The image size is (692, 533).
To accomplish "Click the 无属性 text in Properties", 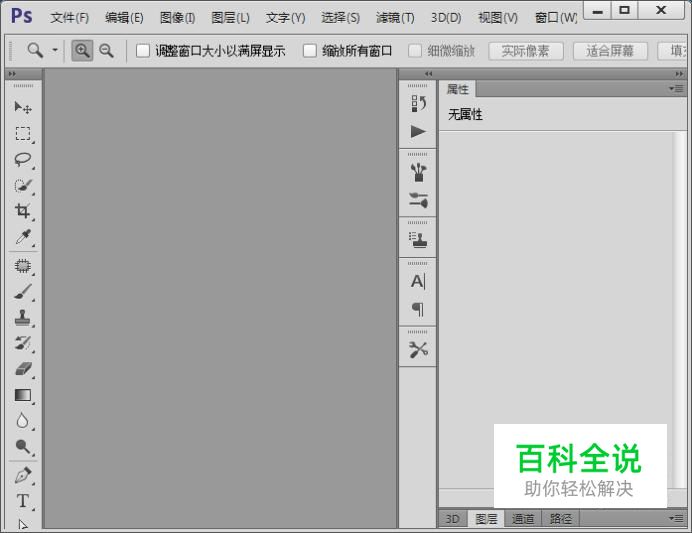I will coord(465,115).
